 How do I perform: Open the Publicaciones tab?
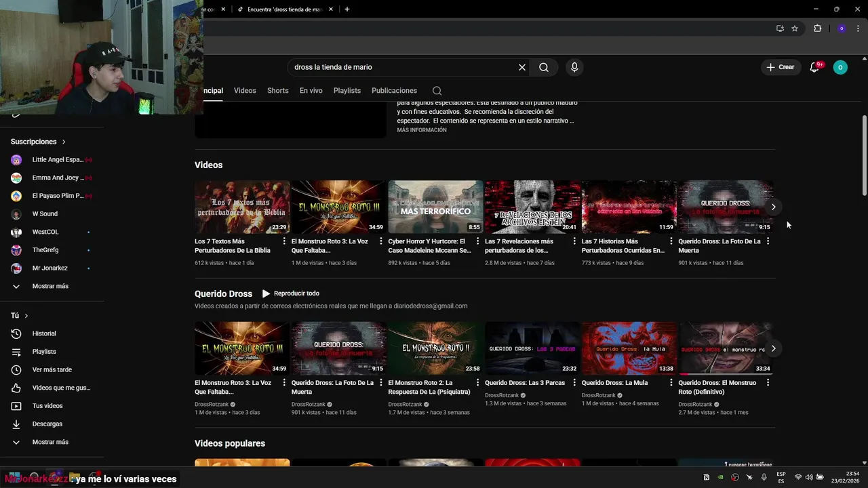click(x=394, y=91)
